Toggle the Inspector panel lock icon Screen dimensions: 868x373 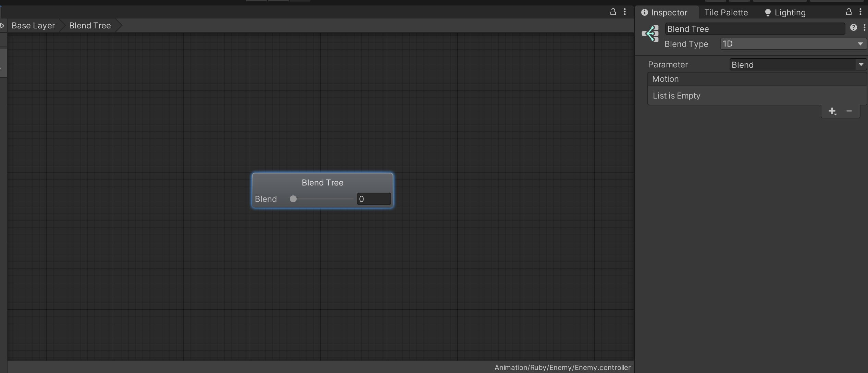click(848, 12)
